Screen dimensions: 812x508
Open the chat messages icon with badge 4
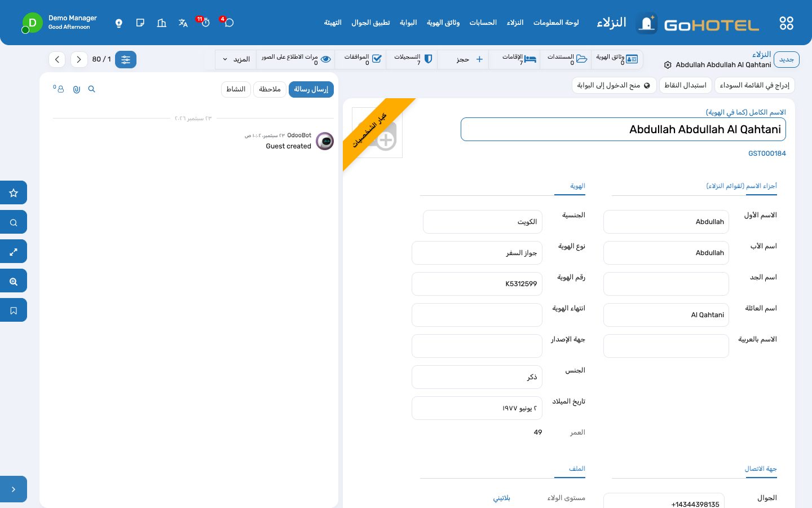click(x=228, y=23)
